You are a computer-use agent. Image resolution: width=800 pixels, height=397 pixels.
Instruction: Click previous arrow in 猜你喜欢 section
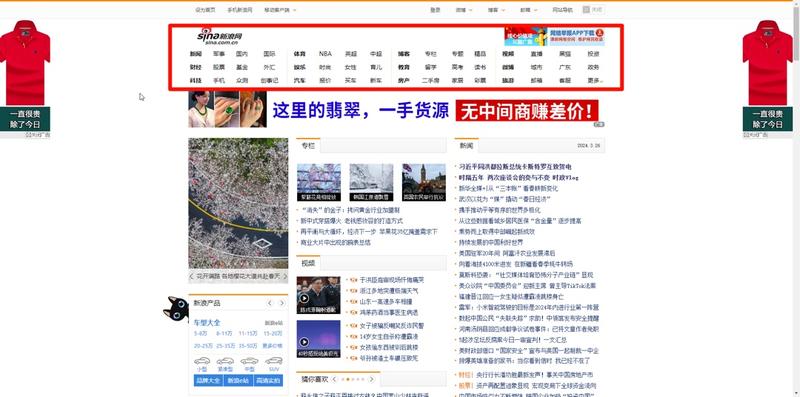[x=334, y=379]
